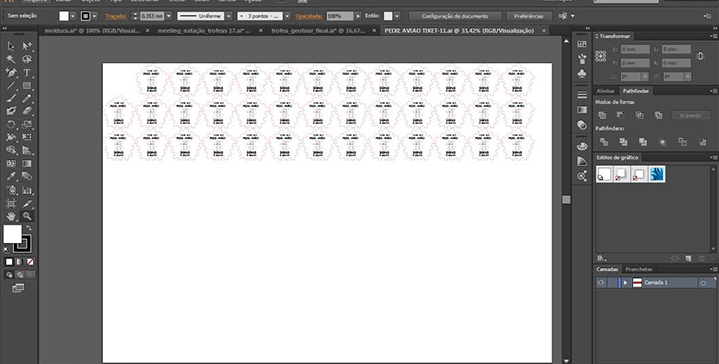The width and height of the screenshot is (719, 364).
Task: Toggle lock column for Camada 1
Action: point(612,282)
